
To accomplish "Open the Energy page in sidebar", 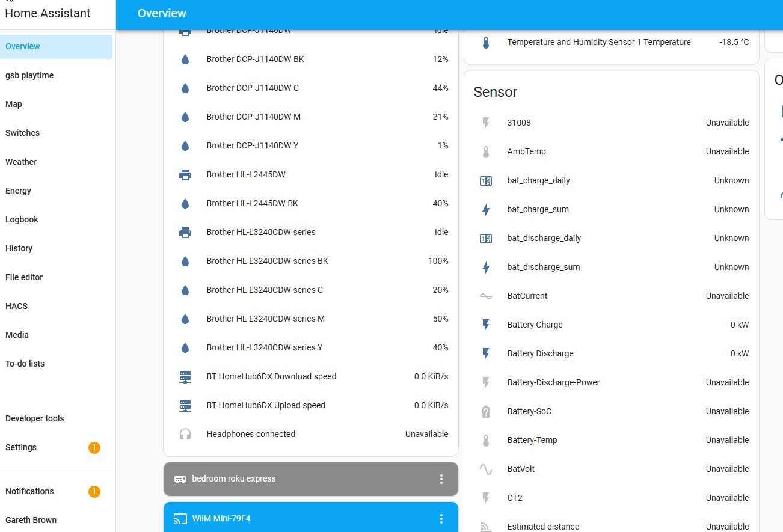I will (19, 191).
